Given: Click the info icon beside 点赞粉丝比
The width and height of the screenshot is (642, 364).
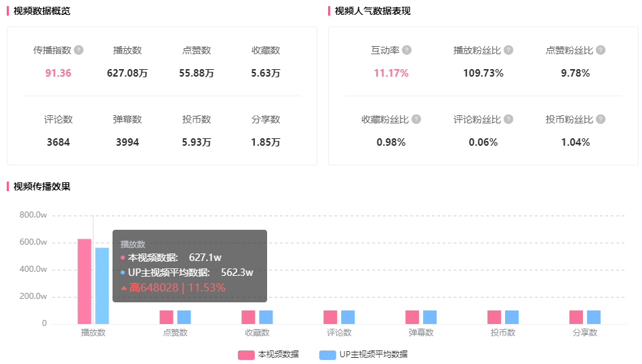Looking at the screenshot, I should tap(601, 50).
